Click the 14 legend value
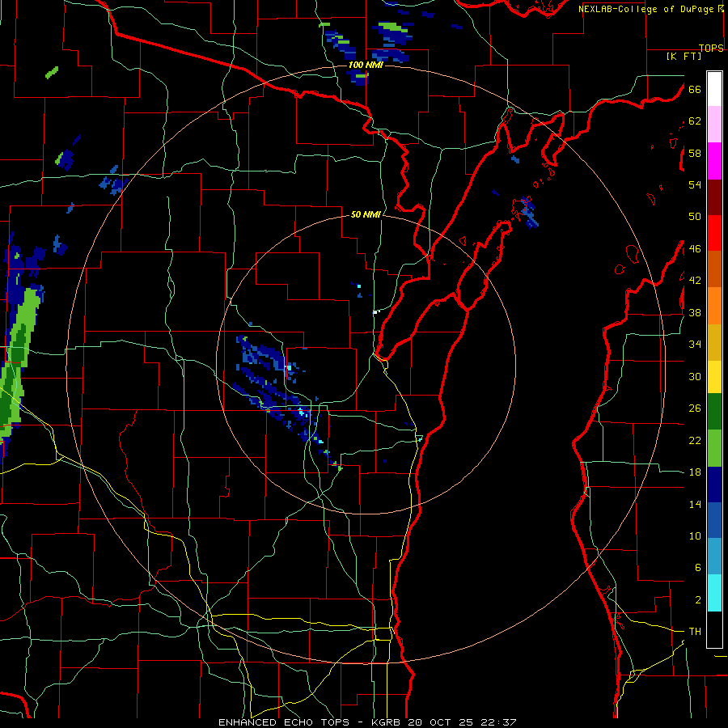Image resolution: width=728 pixels, height=728 pixels. click(695, 504)
